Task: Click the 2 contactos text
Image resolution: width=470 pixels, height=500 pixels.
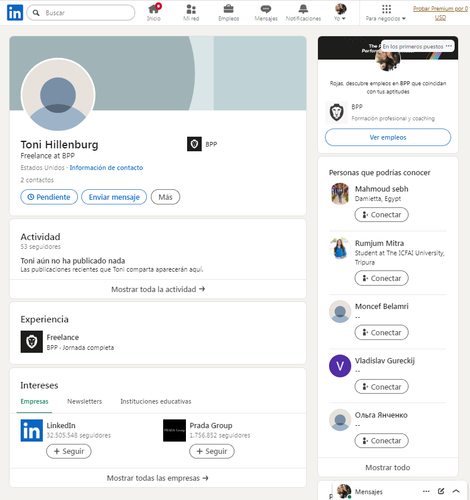Action: (x=37, y=180)
